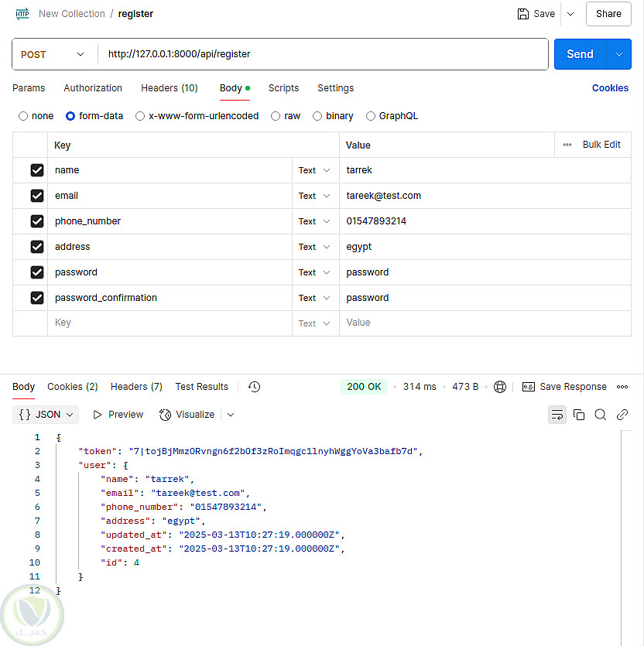
Task: Click the Visualize icon button
Action: [x=188, y=415]
